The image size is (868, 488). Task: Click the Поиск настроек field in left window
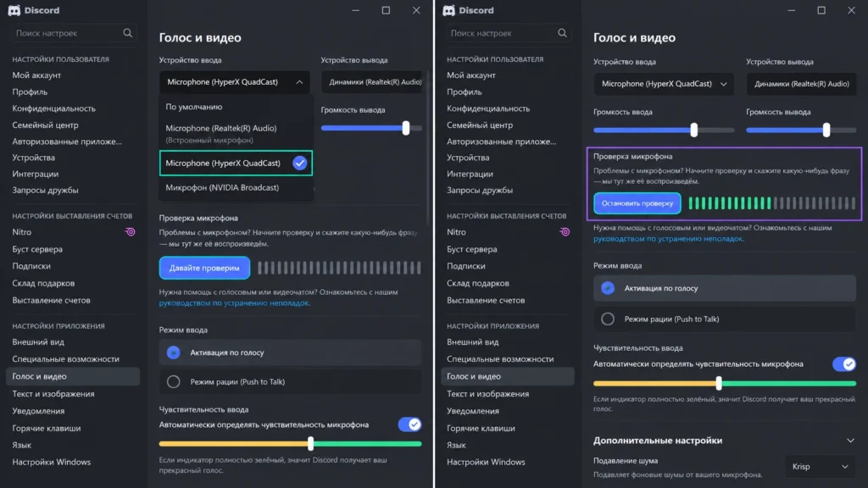(73, 33)
